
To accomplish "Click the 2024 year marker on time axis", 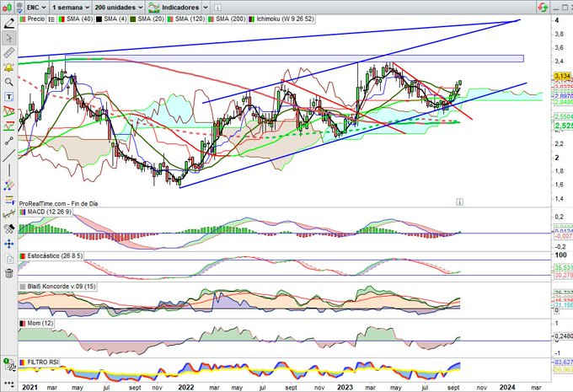I will click(507, 387).
